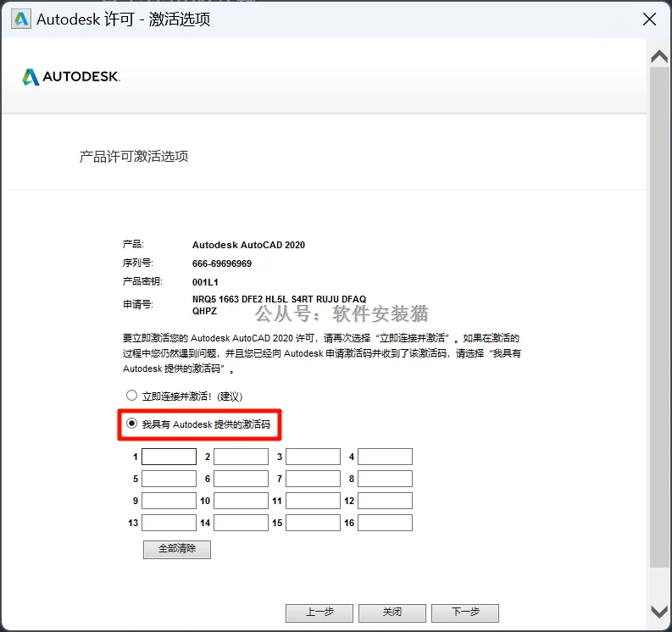Click the 全部清除 clear all button
672x632 pixels.
click(177, 549)
